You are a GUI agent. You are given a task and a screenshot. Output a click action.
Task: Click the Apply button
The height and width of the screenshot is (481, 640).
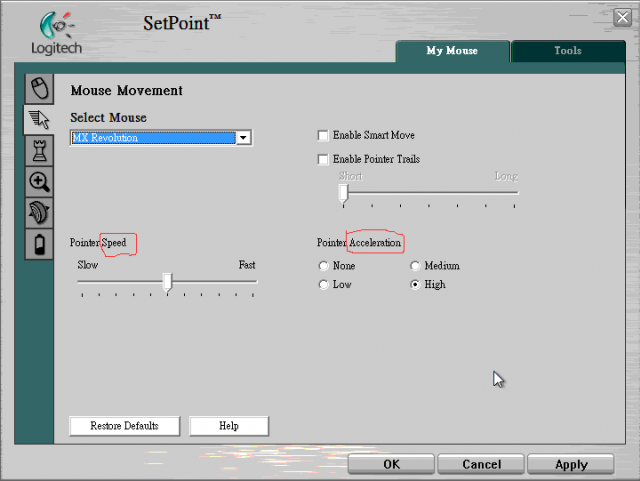point(571,464)
